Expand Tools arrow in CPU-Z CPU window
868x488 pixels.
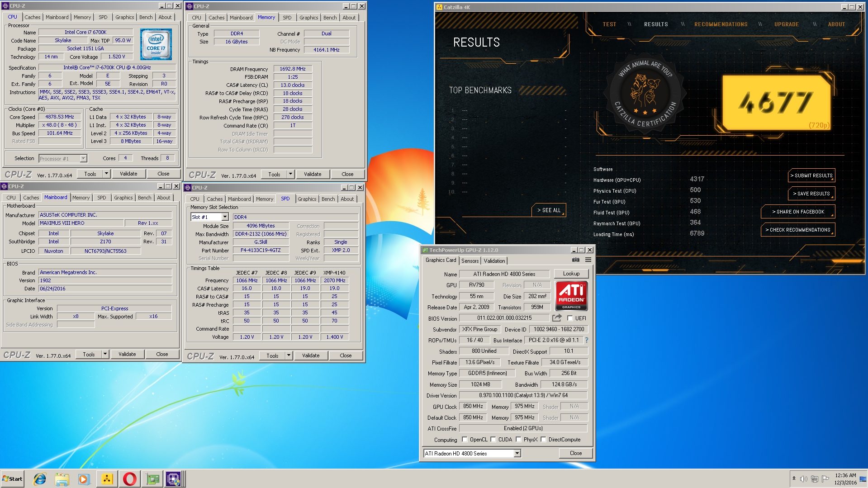coord(107,174)
